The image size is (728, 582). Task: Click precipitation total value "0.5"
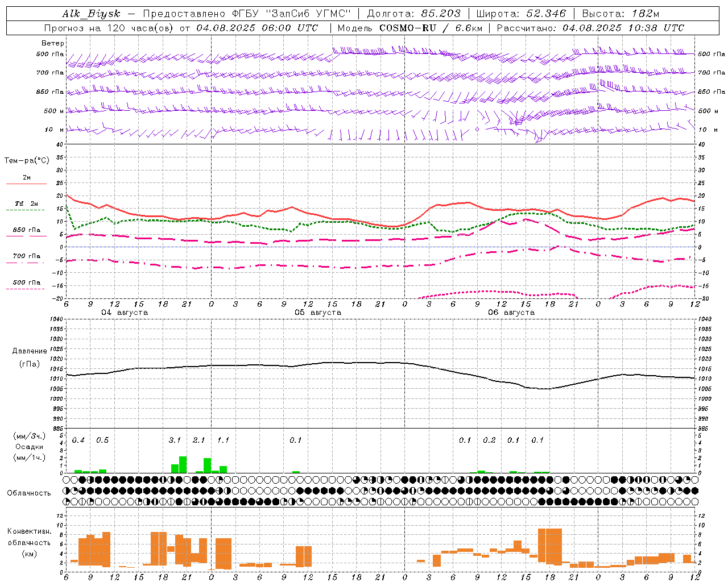tap(102, 440)
